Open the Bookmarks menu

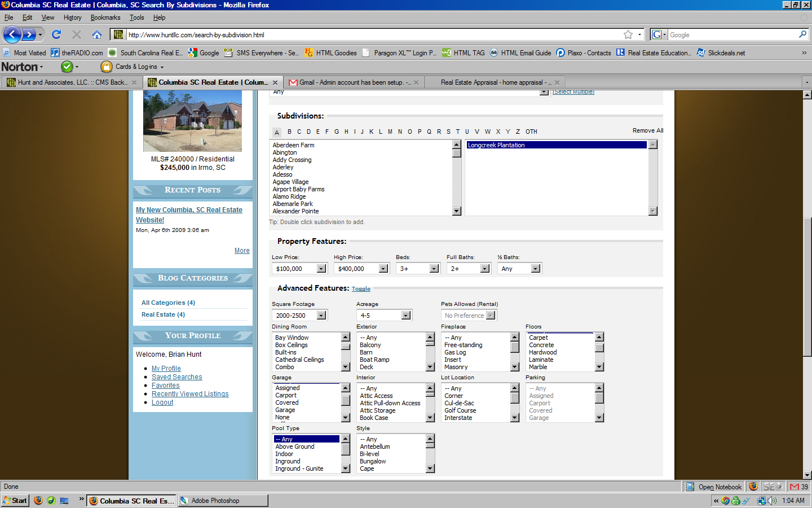[105, 17]
